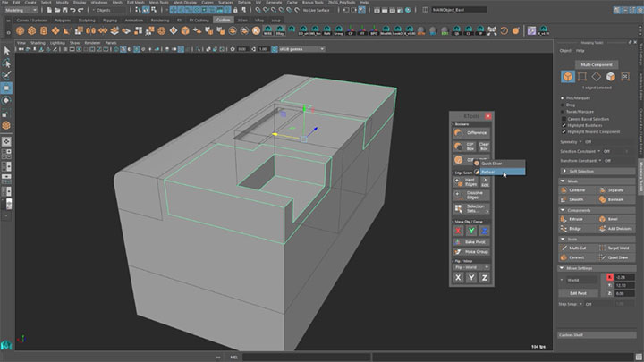Screen dimensions: 644x362
Task: Click the circular K shelf icon
Action: (257, 30)
